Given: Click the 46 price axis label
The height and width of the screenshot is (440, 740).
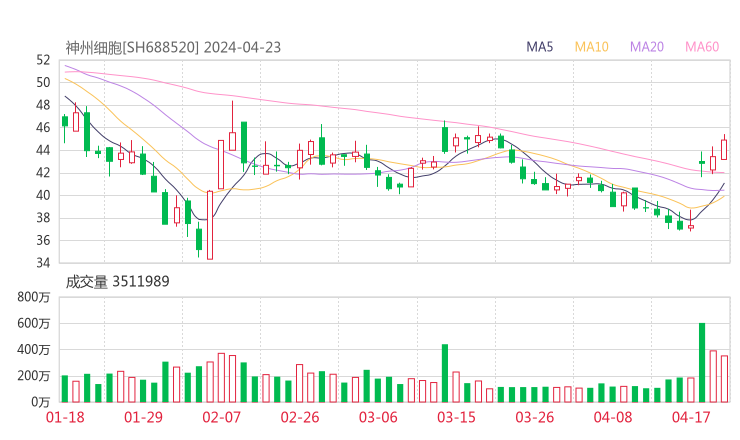Looking at the screenshot, I should [x=43, y=127].
